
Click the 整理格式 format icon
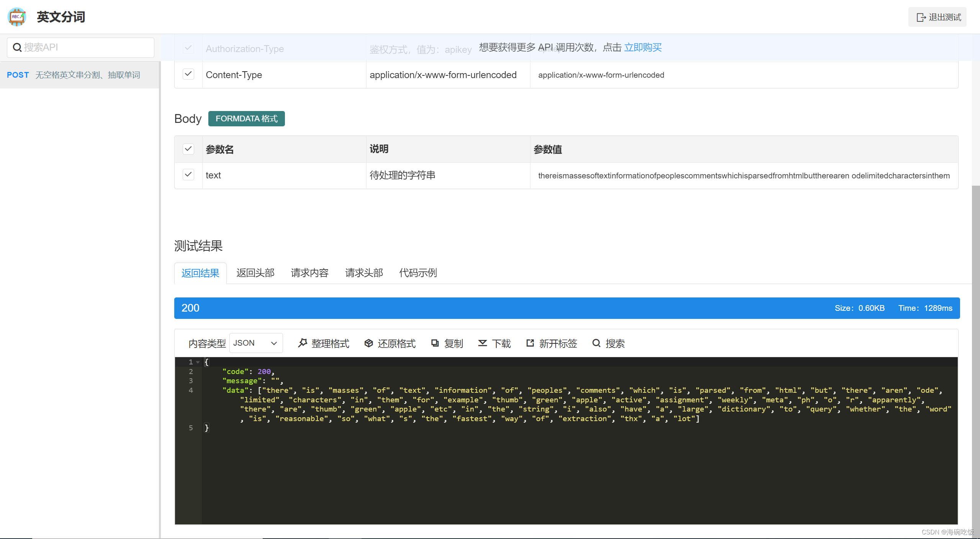pyautogui.click(x=303, y=343)
